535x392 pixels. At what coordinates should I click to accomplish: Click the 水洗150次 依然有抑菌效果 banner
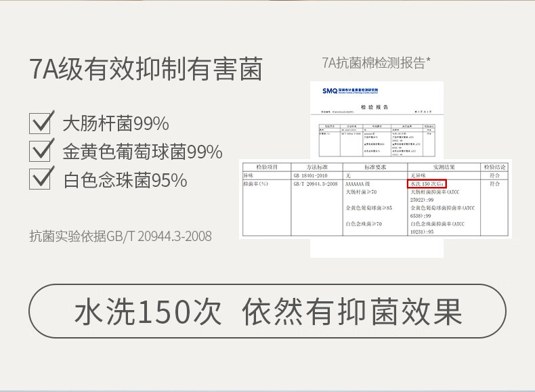tap(267, 312)
